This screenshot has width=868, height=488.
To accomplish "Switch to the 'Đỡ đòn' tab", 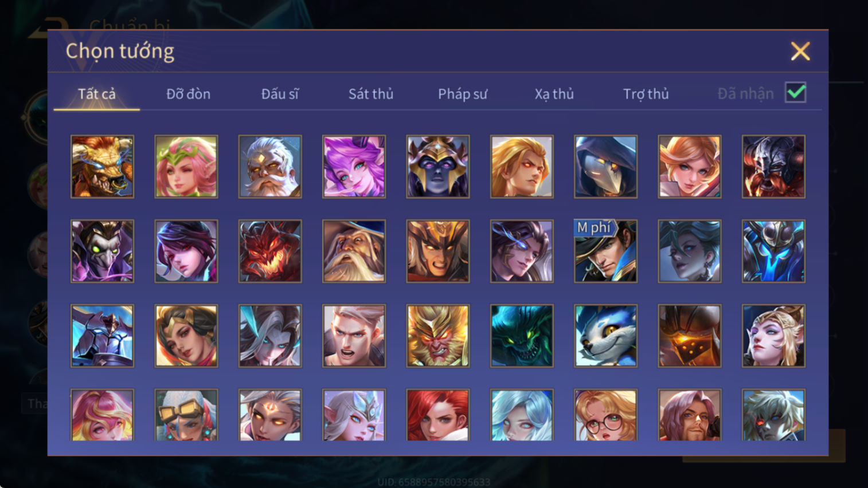I will coord(188,94).
